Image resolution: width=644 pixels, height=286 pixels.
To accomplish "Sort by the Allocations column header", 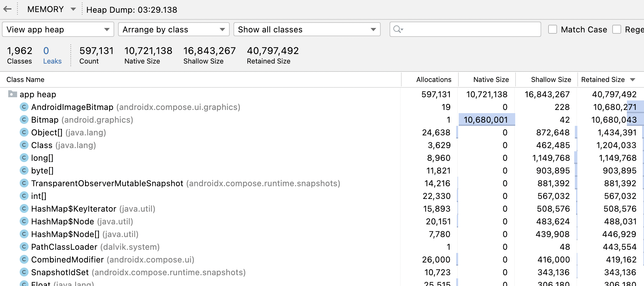I will [x=434, y=79].
